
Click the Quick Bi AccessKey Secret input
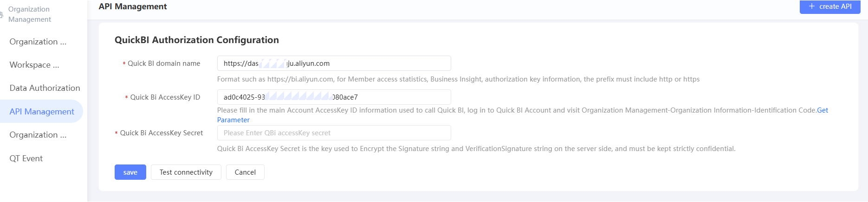(x=334, y=133)
